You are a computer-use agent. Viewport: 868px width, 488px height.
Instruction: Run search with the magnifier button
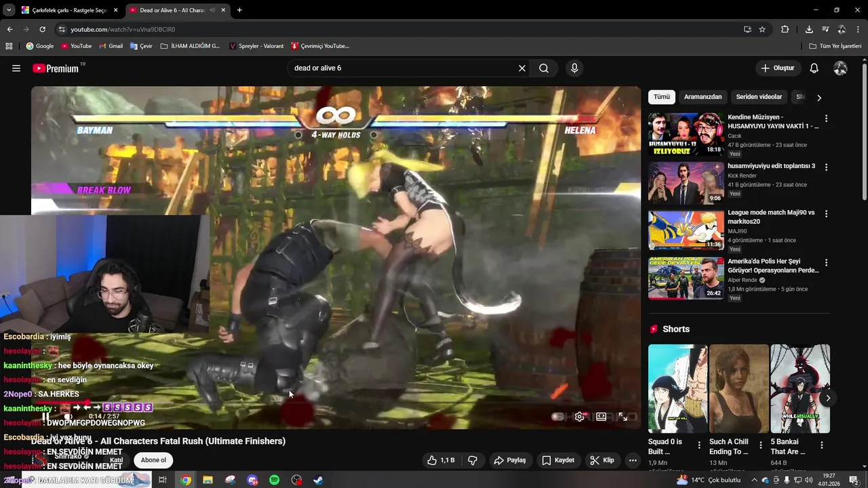544,68
